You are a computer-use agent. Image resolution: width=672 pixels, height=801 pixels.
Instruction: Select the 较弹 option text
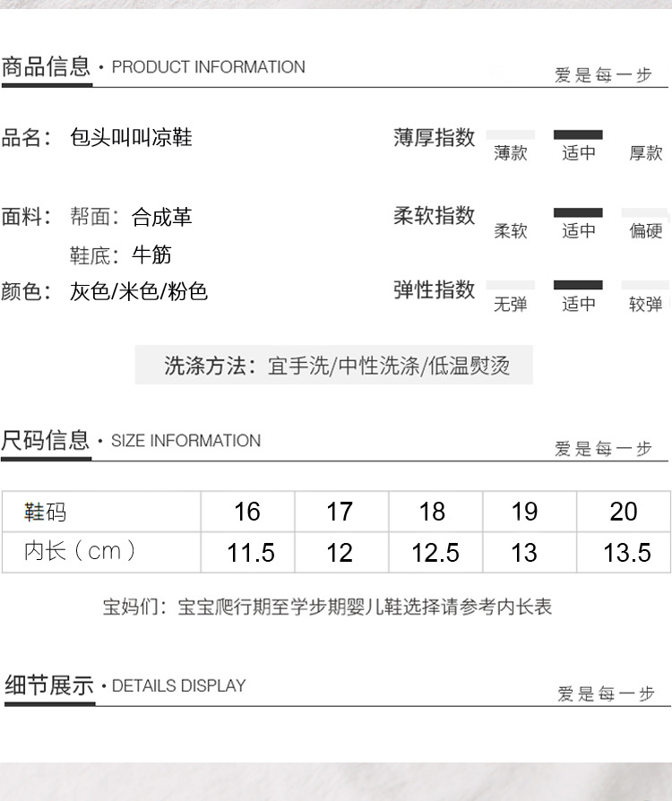coord(646,305)
